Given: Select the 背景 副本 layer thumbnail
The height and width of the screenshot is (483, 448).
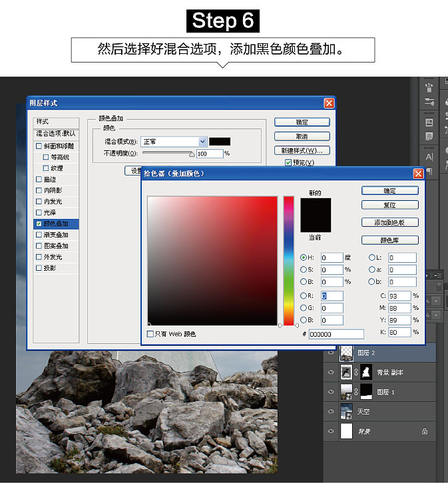Looking at the screenshot, I should coord(346,372).
